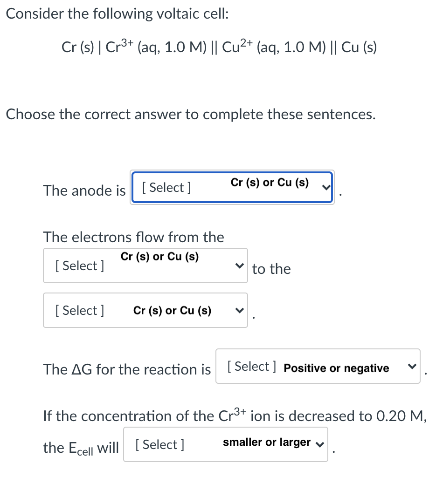Click the chevron on the second electron flow box
The height and width of the screenshot is (504, 443).
pos(240,310)
